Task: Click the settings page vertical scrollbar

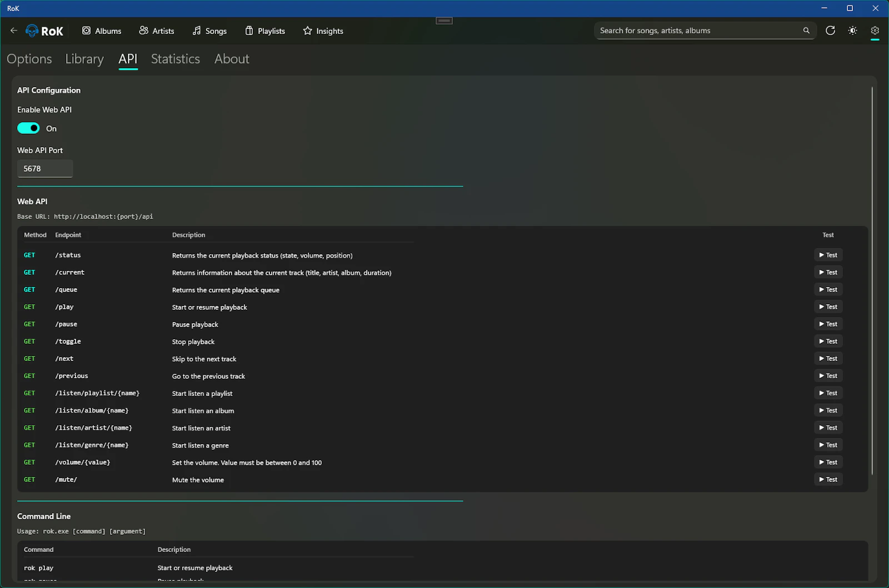Action: (872, 280)
